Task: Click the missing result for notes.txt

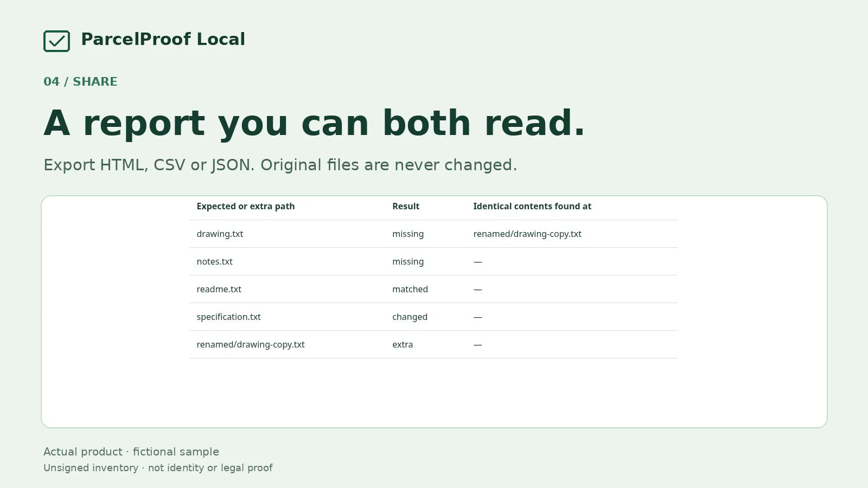Action: coord(408,261)
